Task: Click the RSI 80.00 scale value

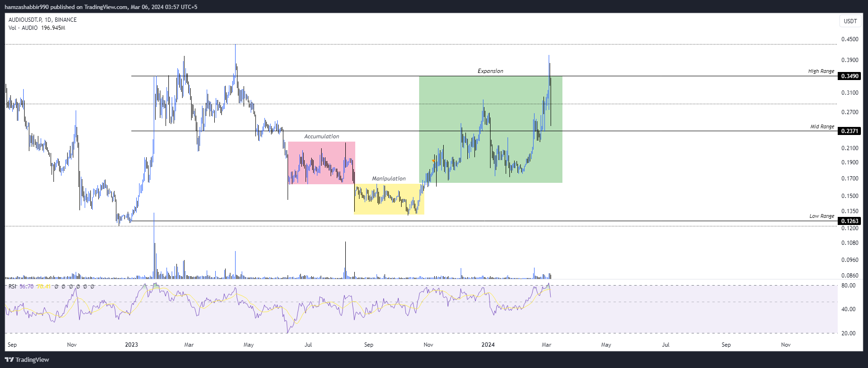Action: [x=849, y=286]
